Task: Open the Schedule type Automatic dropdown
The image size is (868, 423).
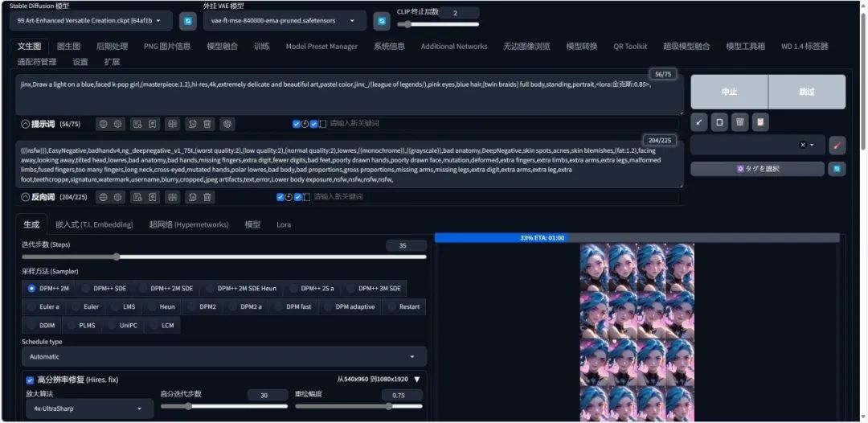Action: point(224,357)
